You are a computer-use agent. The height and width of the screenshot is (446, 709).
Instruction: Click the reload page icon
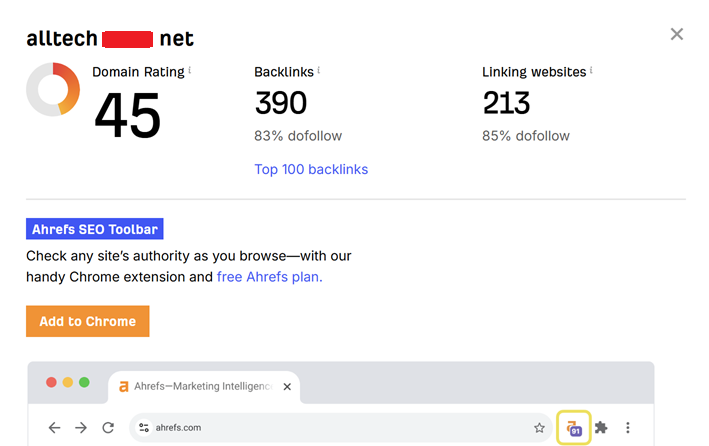tap(108, 427)
